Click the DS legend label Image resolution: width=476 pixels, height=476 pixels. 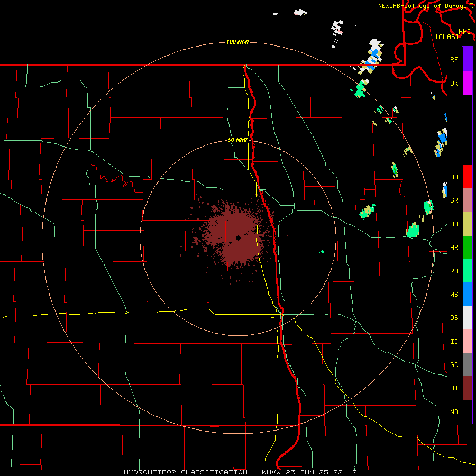(454, 318)
